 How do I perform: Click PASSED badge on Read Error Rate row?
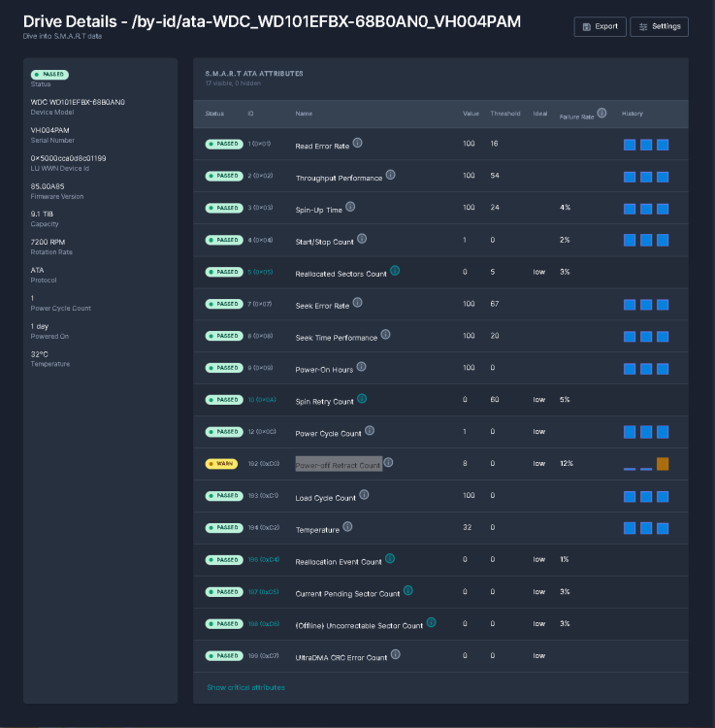(224, 144)
